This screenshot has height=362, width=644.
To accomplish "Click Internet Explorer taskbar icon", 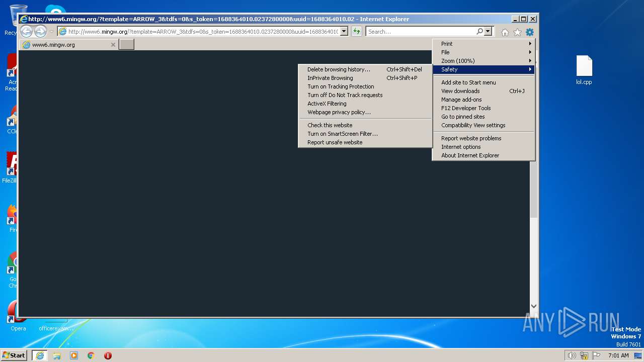I will tap(40, 355).
